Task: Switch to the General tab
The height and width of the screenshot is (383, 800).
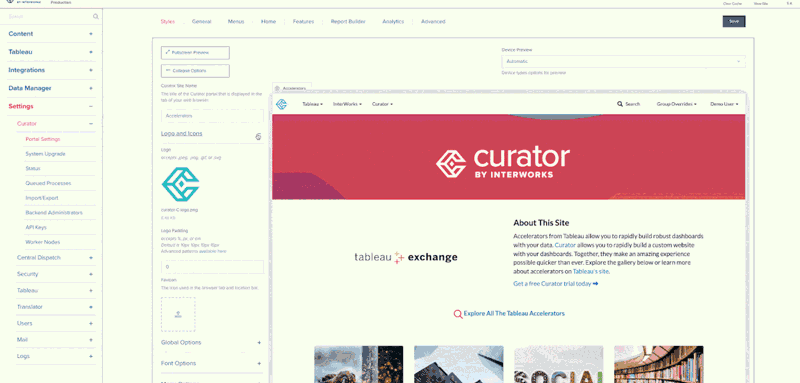Action: (202, 21)
